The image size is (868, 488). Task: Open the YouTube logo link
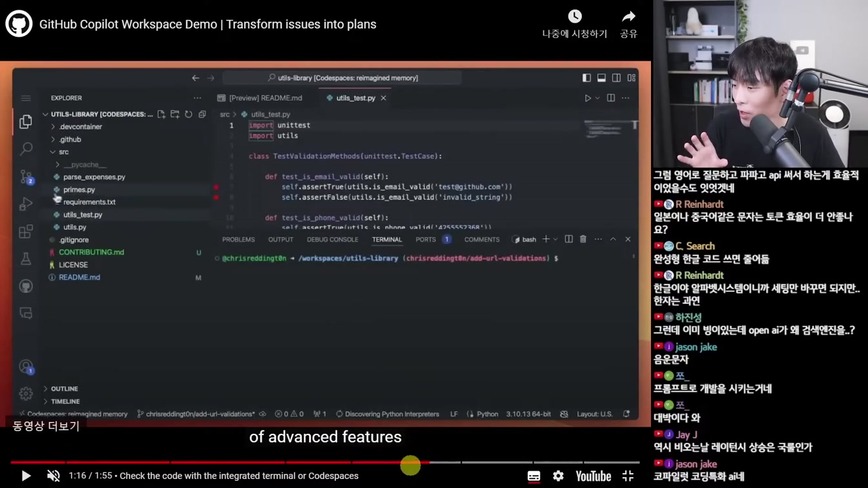(x=594, y=476)
